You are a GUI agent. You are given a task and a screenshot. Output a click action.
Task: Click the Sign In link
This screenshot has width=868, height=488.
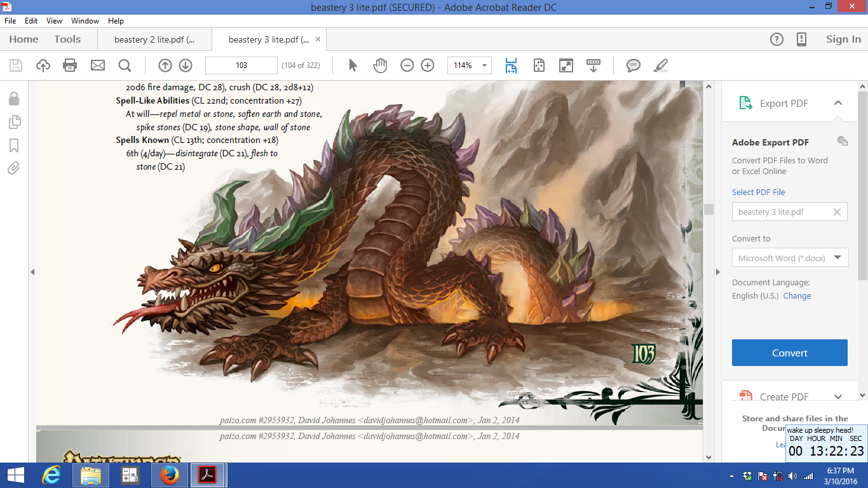click(x=843, y=39)
